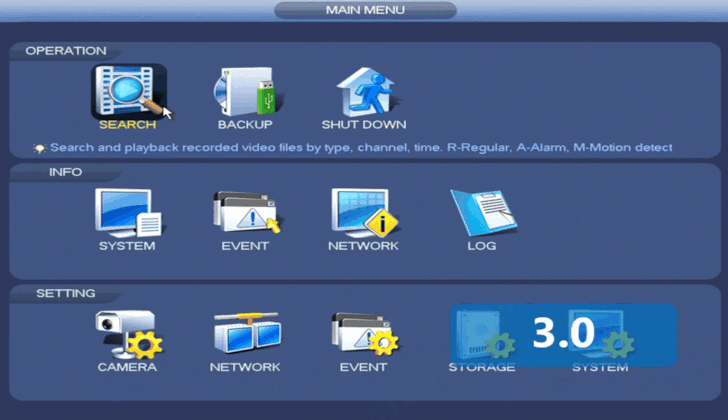
Task: Open the Network icon under Setting
Action: 244,334
